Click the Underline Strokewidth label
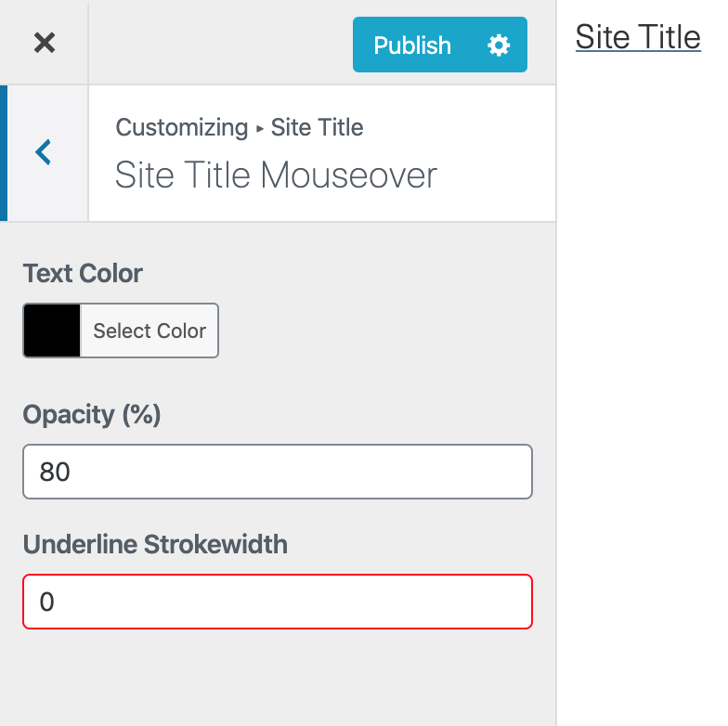The image size is (728, 726). [155, 545]
